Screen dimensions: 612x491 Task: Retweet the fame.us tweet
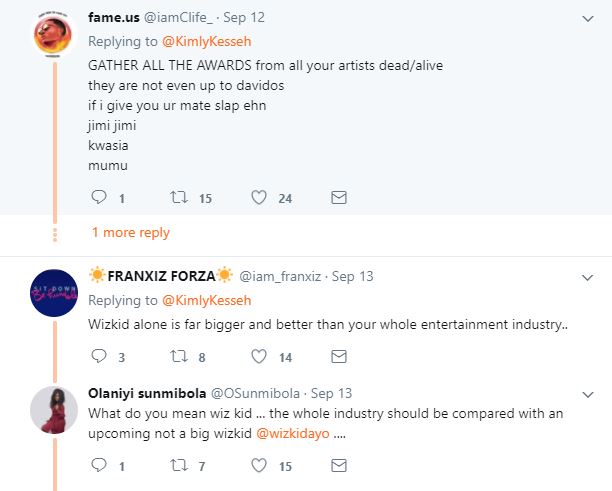tap(181, 198)
